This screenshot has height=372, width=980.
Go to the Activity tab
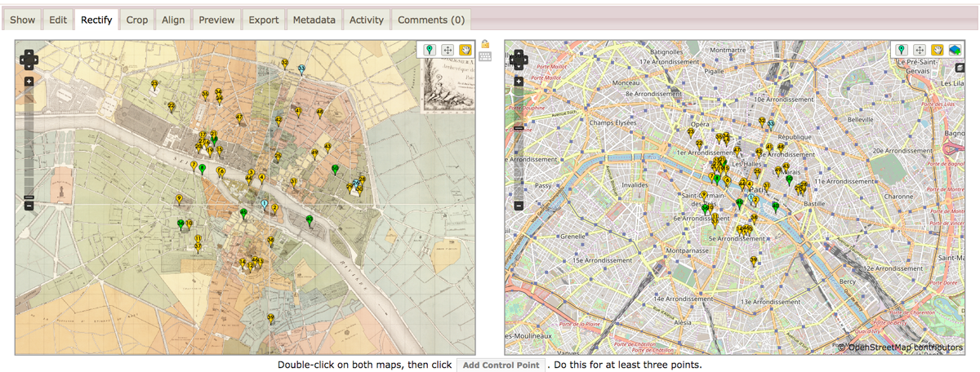click(x=367, y=20)
